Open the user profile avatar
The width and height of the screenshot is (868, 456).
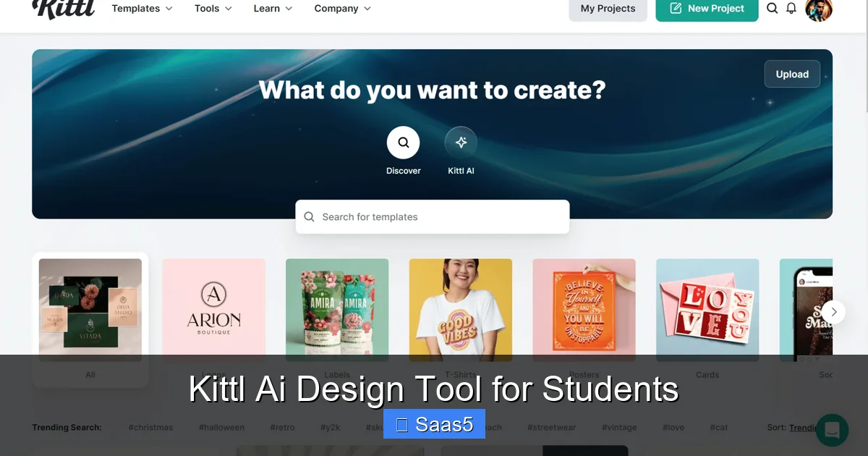tap(819, 9)
